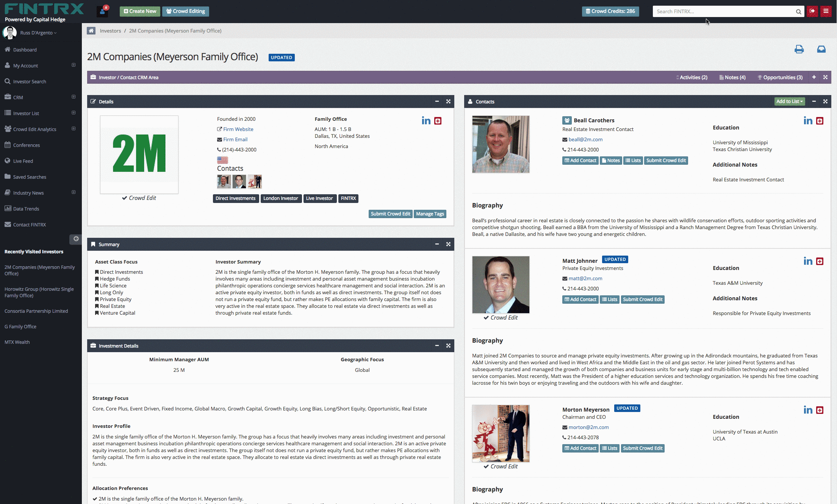The width and height of the screenshot is (837, 504).
Task: Open Matt Johnner's LinkedIn icon
Action: (x=808, y=261)
